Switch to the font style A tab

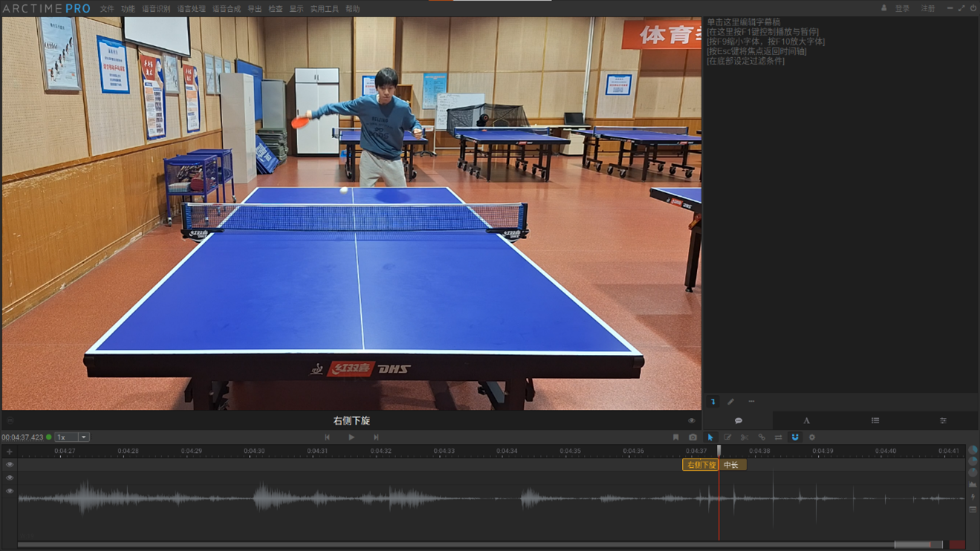tap(806, 421)
